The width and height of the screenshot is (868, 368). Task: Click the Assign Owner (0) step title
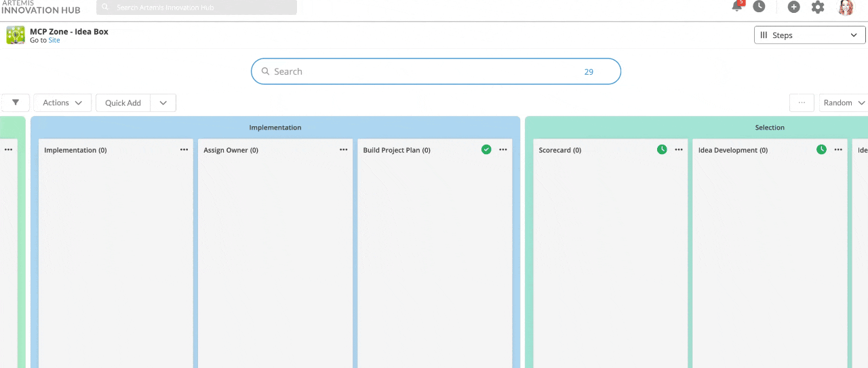point(231,150)
